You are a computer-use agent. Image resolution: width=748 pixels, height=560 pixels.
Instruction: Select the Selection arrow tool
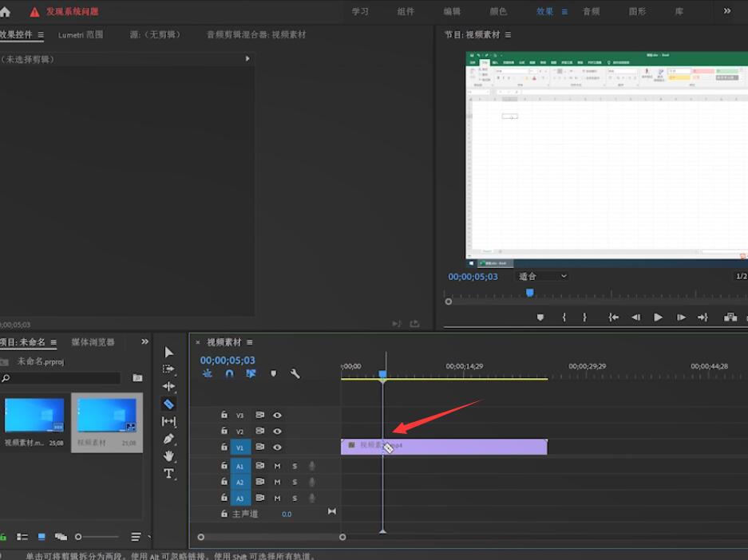[168, 353]
